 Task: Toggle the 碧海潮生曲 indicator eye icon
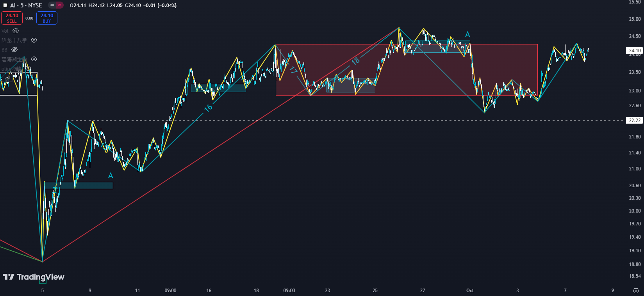(x=34, y=59)
